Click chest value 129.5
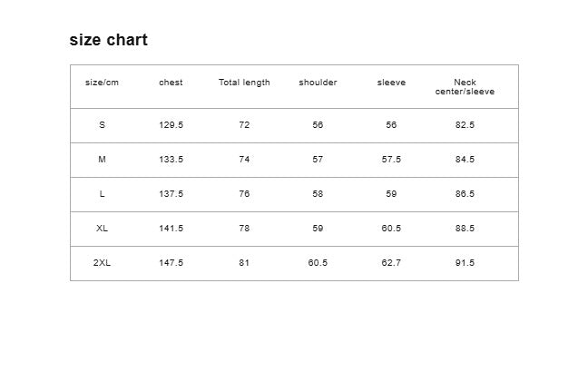The image size is (588, 381). tap(171, 125)
